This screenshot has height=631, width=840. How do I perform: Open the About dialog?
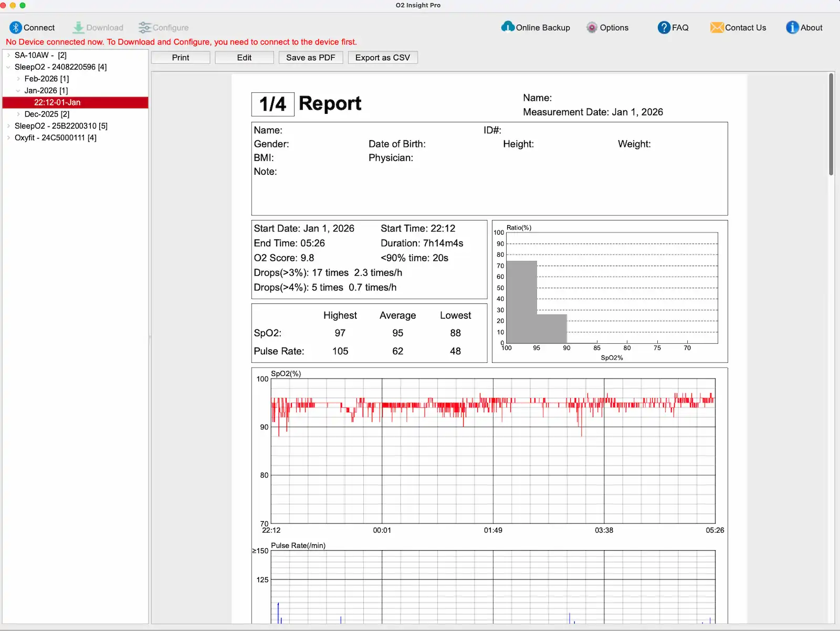click(x=804, y=27)
